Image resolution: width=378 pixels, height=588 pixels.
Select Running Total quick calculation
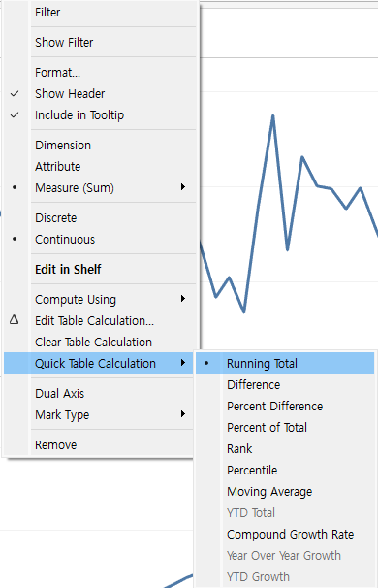pos(285,363)
